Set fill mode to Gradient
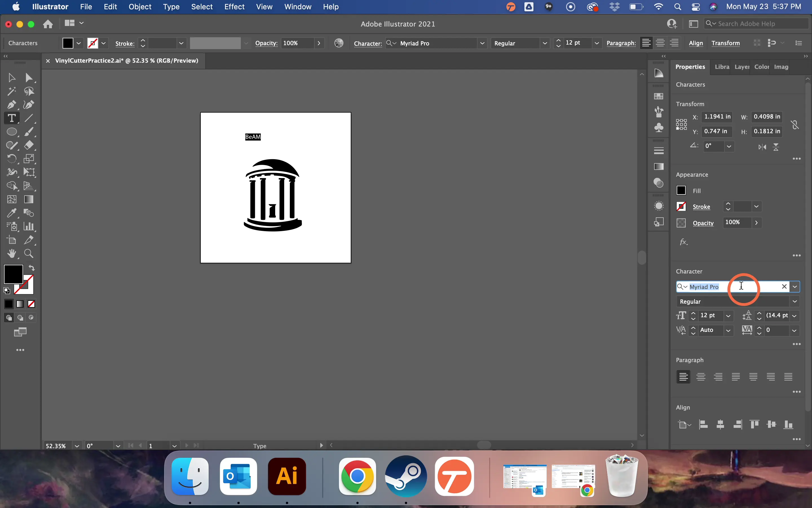 20,304
